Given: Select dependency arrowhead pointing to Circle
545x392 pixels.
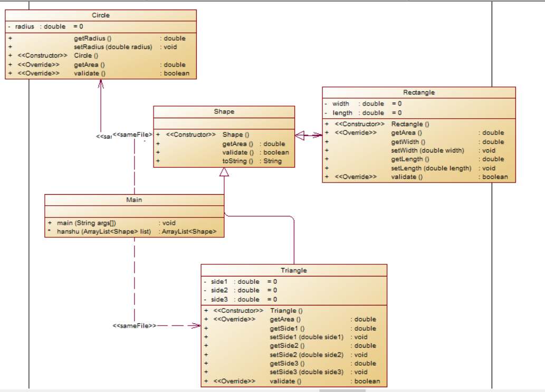Looking at the screenshot, I should (101, 84).
